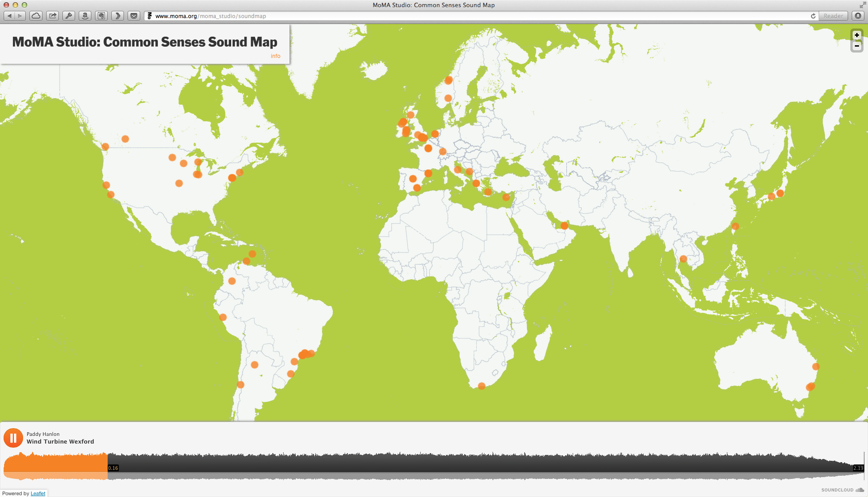The image size is (868, 497).
Task: Open the info panel
Action: tap(275, 56)
